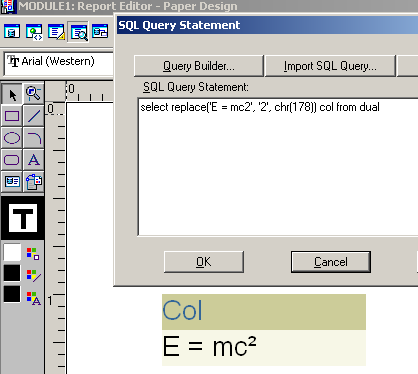The height and width of the screenshot is (374, 418).
Task: Select the rounded rectangle tool
Action: pyautogui.click(x=12, y=160)
